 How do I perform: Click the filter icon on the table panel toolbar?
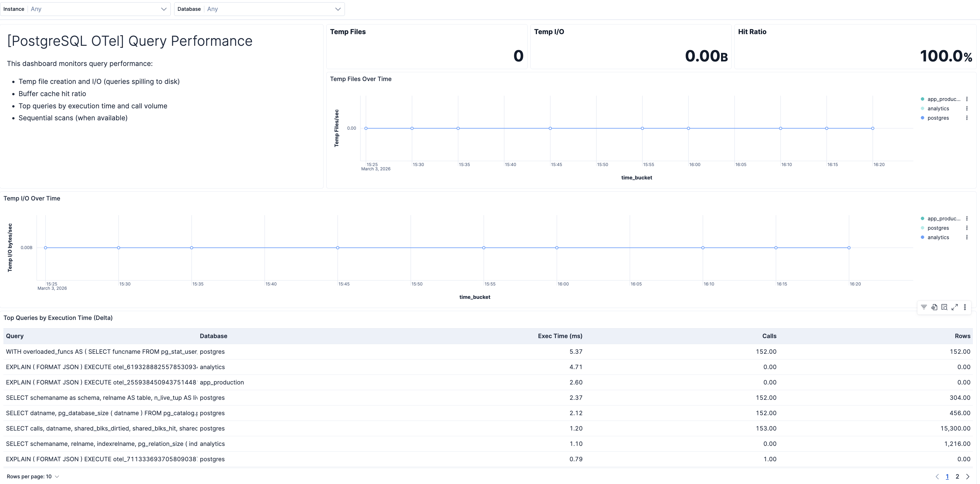[x=924, y=307]
